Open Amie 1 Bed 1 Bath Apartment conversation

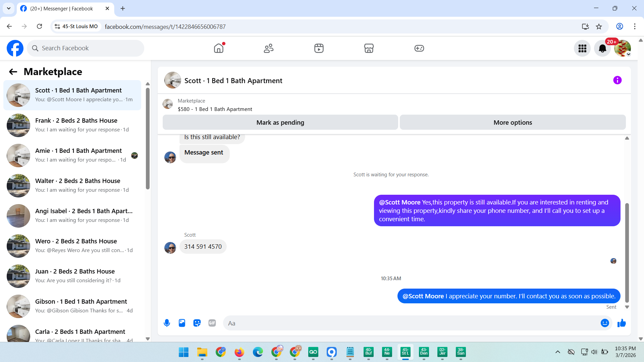click(x=72, y=156)
